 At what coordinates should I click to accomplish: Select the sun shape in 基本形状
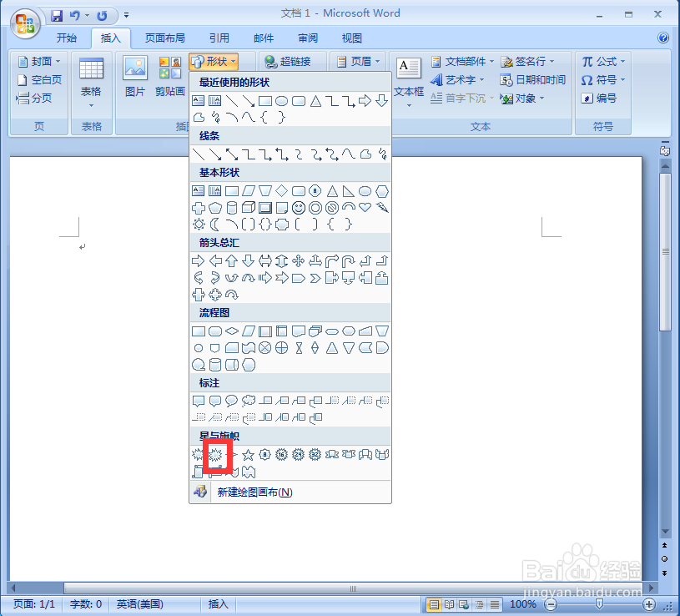(199, 225)
